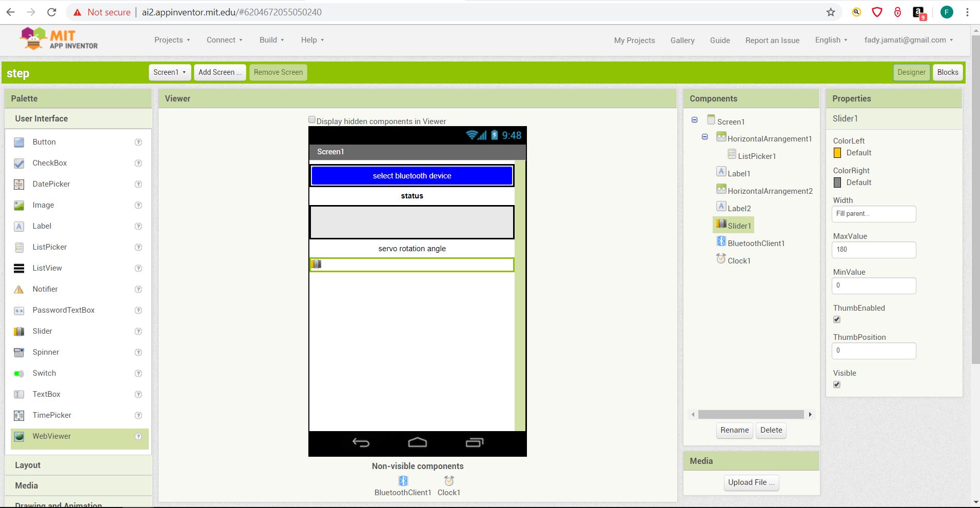
Task: Click the Width Fill parent field
Action: 874,214
